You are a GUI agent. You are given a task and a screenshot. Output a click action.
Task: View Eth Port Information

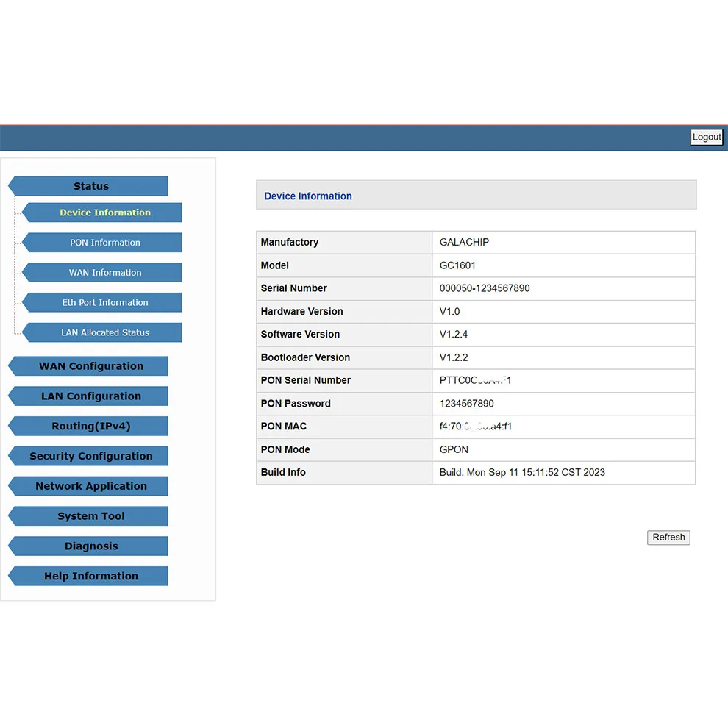pos(104,303)
